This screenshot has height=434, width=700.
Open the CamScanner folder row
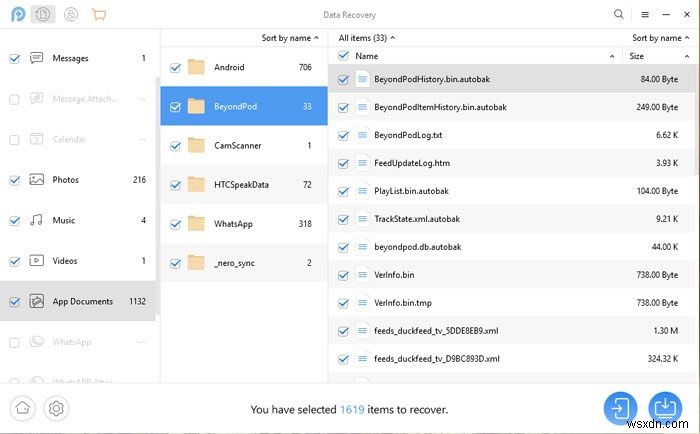(x=244, y=145)
